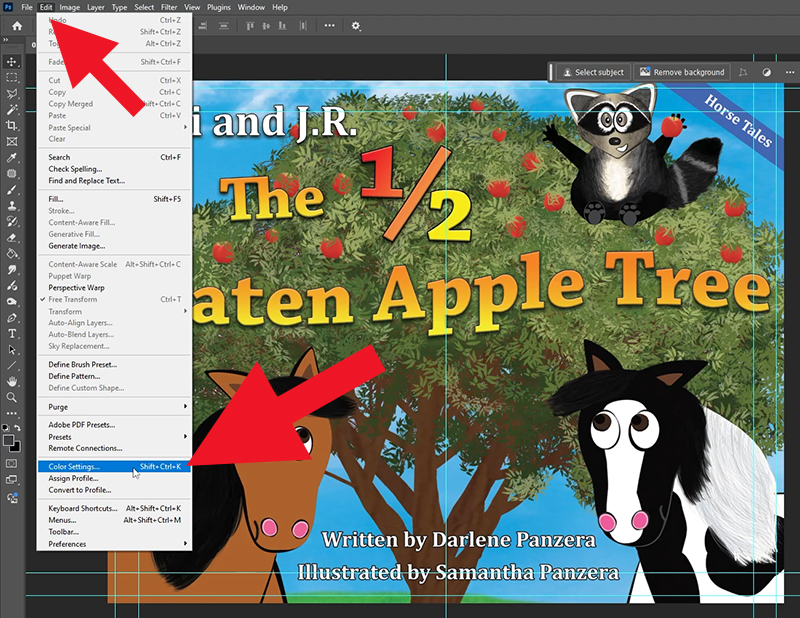Select the Rectangular Marquee tool

[x=11, y=78]
